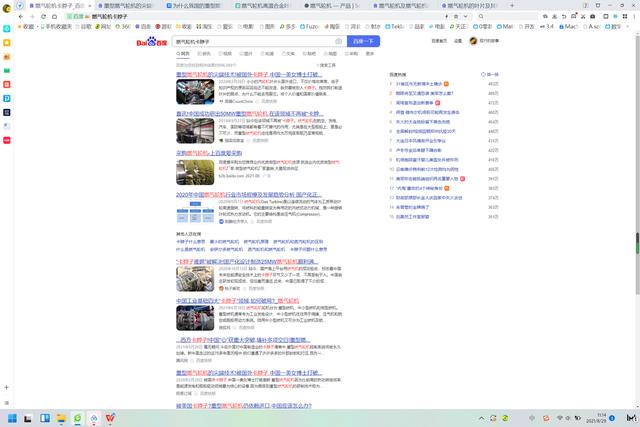Switch to tab 燃气轮机高温合金叶
Viewport: 640px width, 427px height.
262,6
